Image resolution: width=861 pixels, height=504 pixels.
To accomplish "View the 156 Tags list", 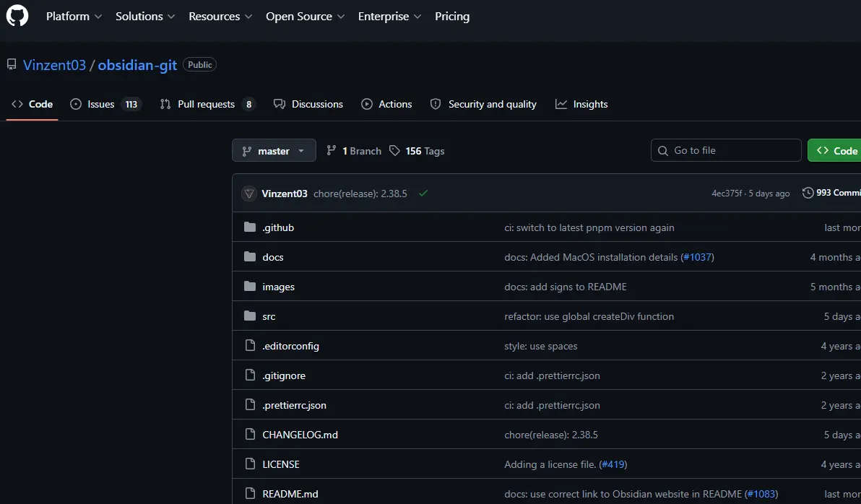I will tap(417, 150).
